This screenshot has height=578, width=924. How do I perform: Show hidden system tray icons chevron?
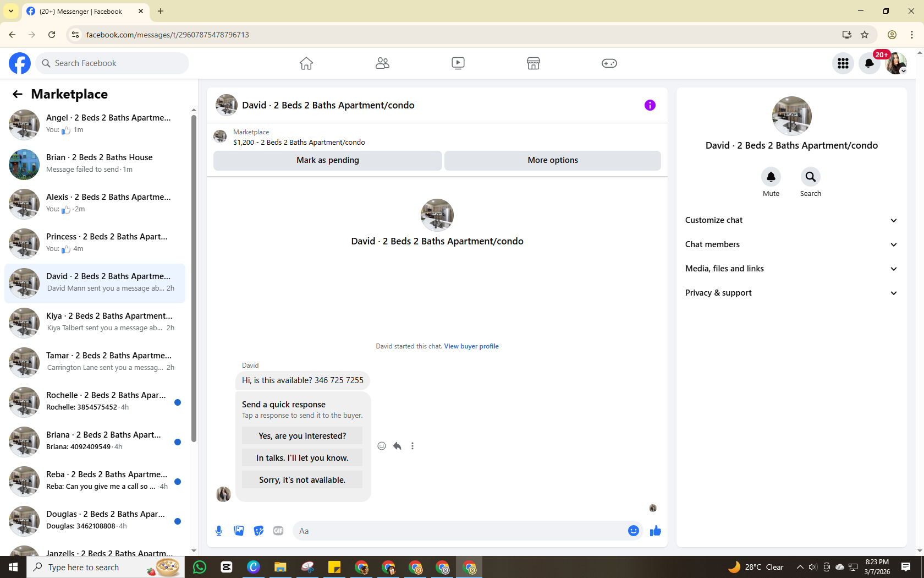pos(800,567)
